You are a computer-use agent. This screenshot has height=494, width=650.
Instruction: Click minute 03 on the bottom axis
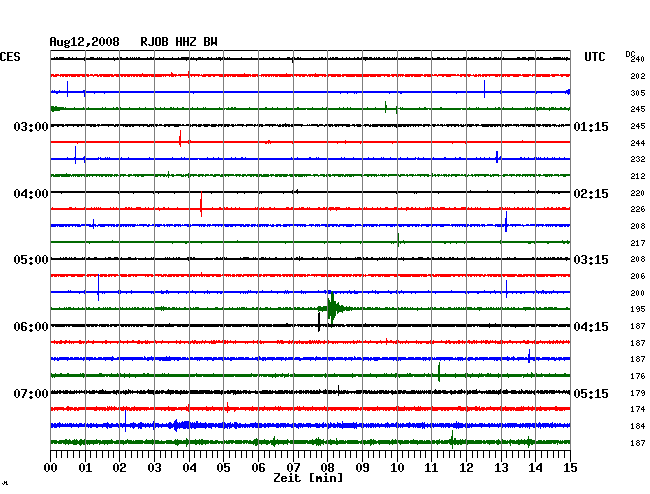(154, 467)
